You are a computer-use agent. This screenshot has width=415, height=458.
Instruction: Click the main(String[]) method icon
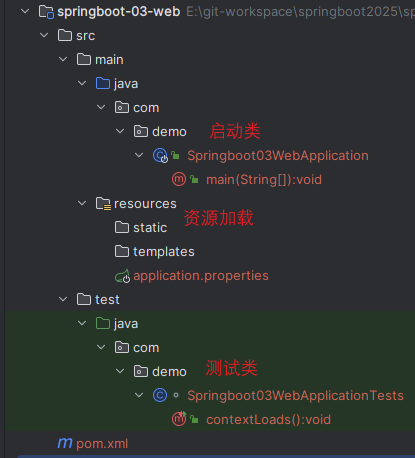(x=179, y=179)
